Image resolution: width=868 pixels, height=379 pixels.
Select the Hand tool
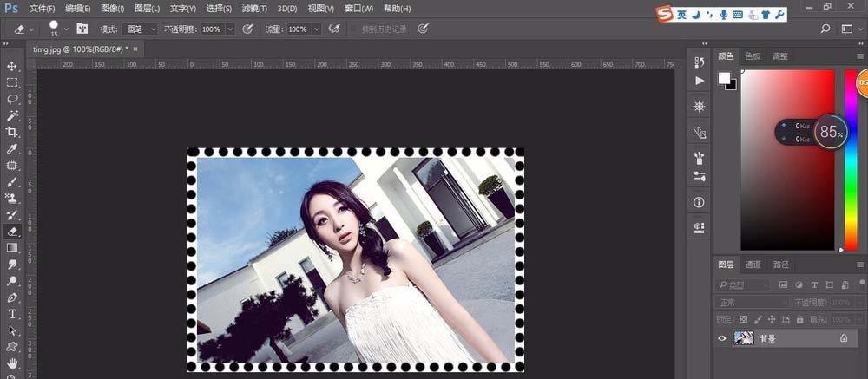point(12,362)
